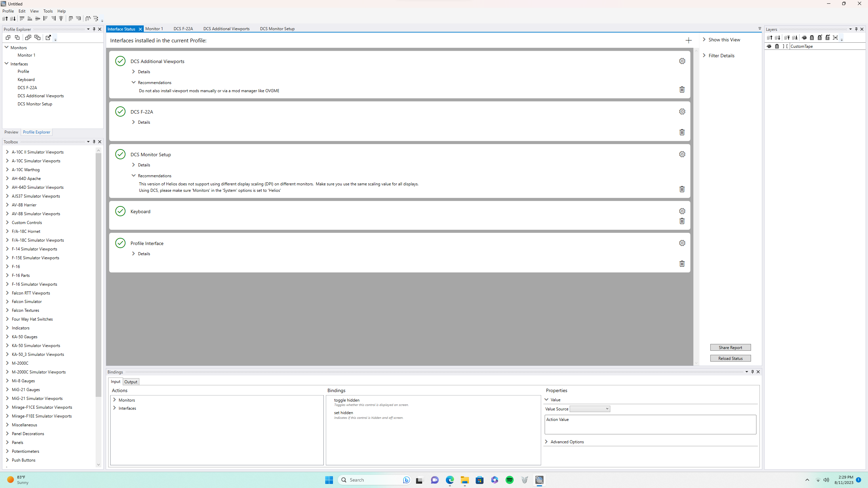Click the Share Report button
868x488 pixels.
click(730, 347)
